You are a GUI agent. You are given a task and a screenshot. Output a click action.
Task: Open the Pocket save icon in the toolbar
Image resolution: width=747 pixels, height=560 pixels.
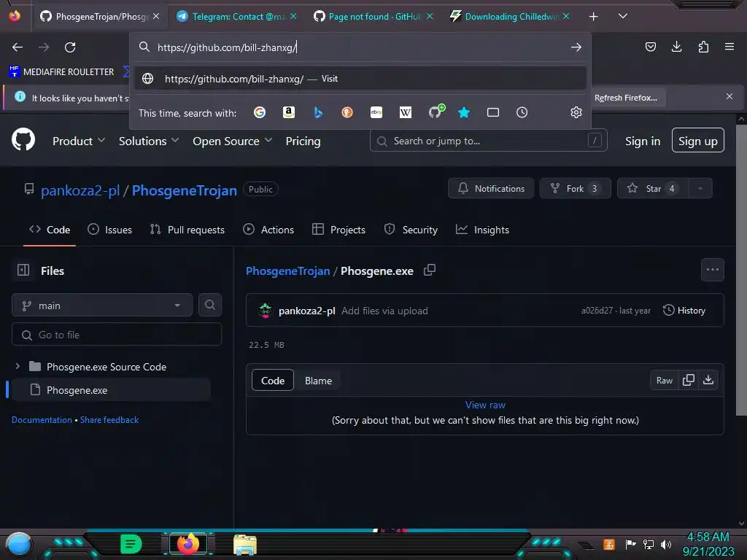point(650,47)
